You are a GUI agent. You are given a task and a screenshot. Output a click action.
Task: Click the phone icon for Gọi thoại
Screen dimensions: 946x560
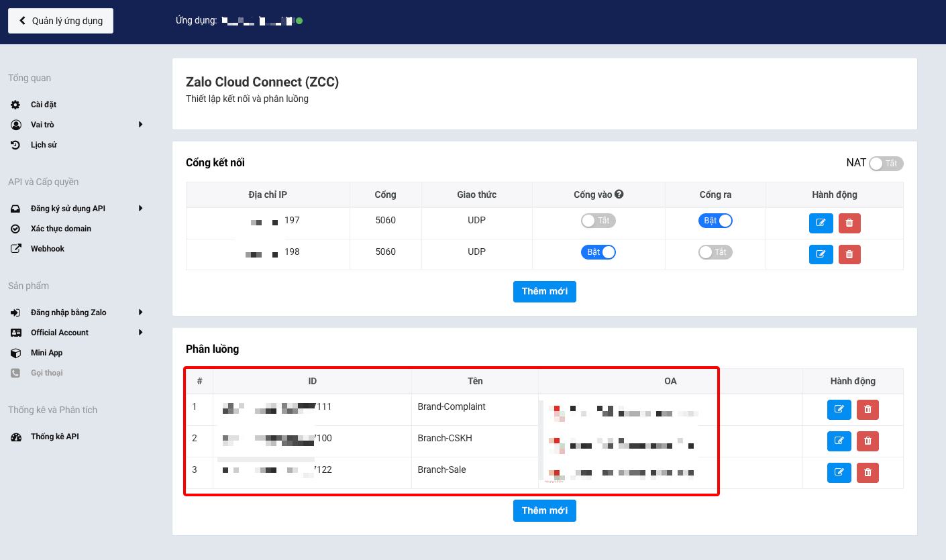point(16,373)
